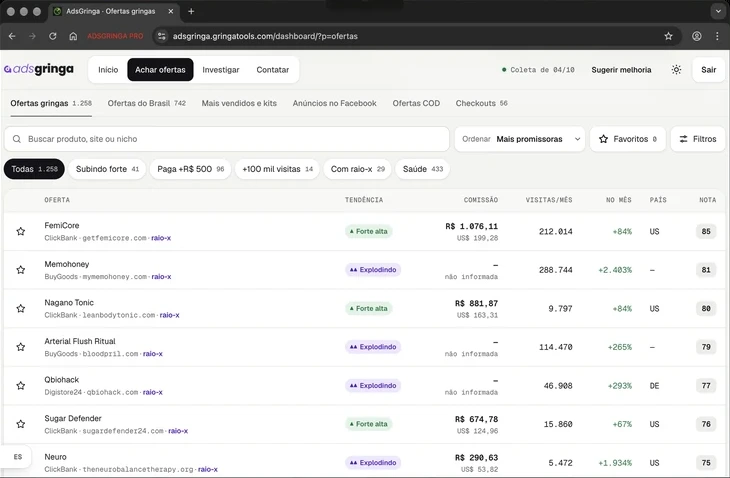The image size is (730, 478).
Task: Switch to Ofertas gringas tab
Action: [51, 103]
